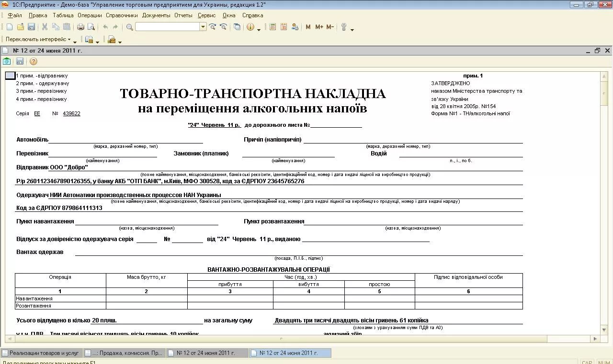The width and height of the screenshot is (613, 364).
Task: Expand the search field dropdown arrow
Action: click(203, 27)
